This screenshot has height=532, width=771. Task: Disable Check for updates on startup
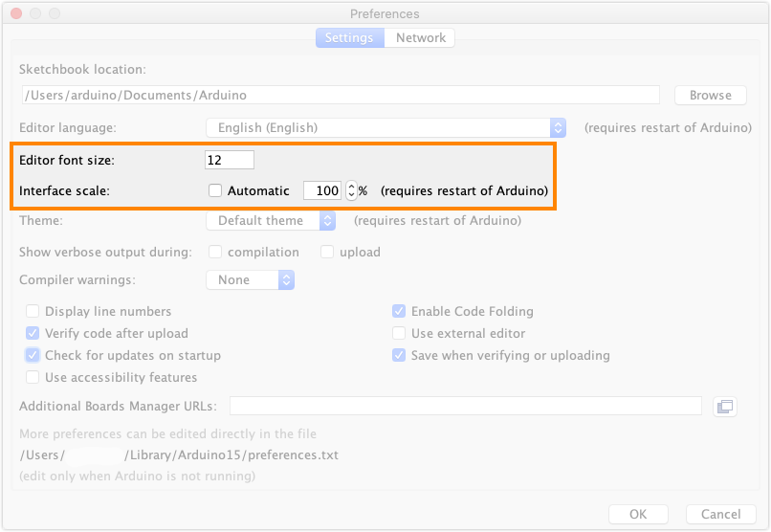[x=33, y=355]
